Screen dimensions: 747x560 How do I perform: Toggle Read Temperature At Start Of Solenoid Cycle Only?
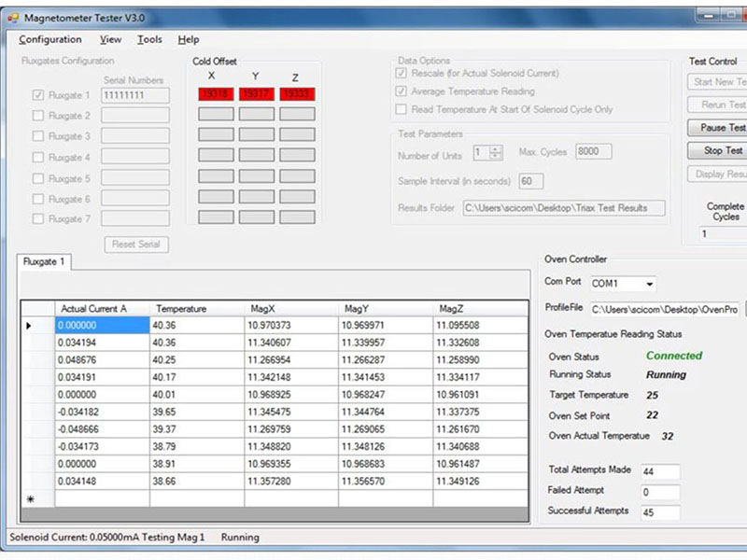(x=402, y=109)
